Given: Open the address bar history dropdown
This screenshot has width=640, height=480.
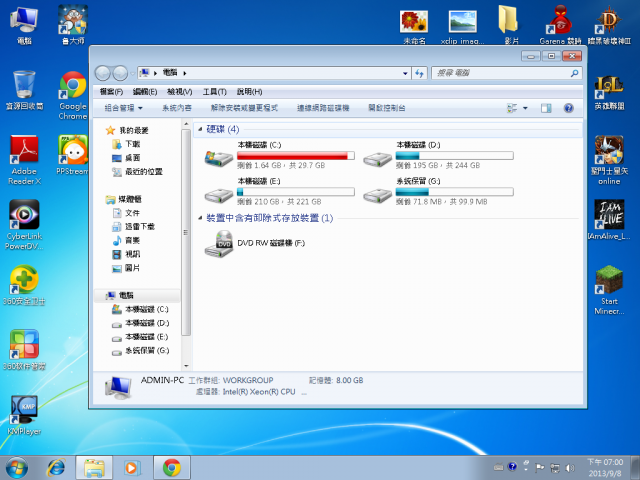Looking at the screenshot, I should tap(405, 73).
